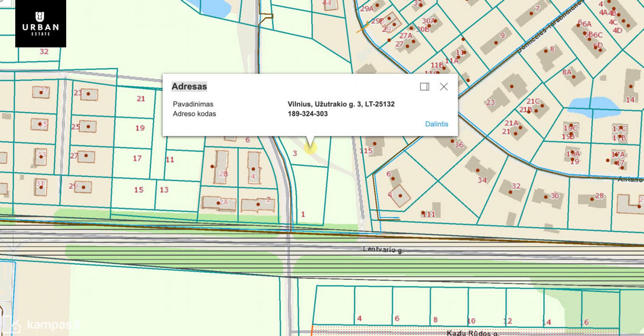This screenshot has height=336, width=644.
Task: Select parcel 1 near the railway
Action: coord(303,214)
